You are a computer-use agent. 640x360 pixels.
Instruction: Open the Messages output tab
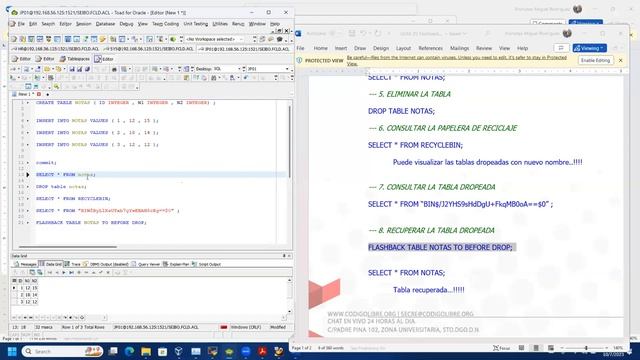pos(25,264)
